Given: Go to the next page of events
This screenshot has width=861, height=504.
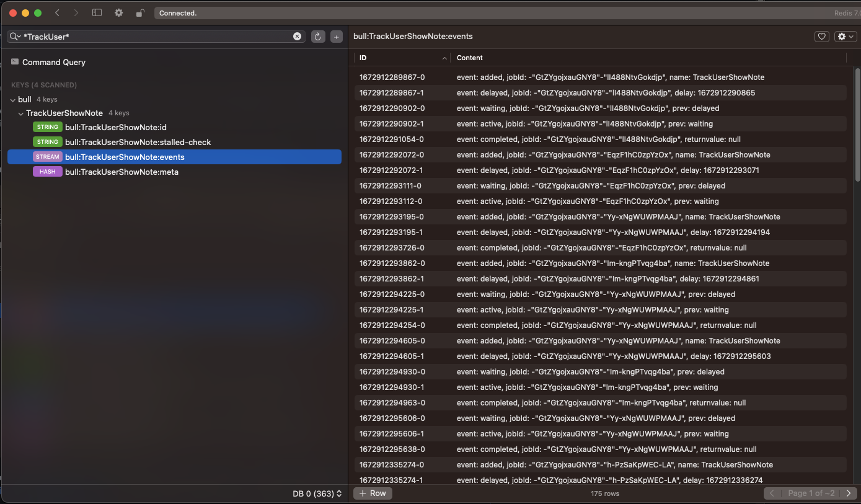Looking at the screenshot, I should point(848,493).
